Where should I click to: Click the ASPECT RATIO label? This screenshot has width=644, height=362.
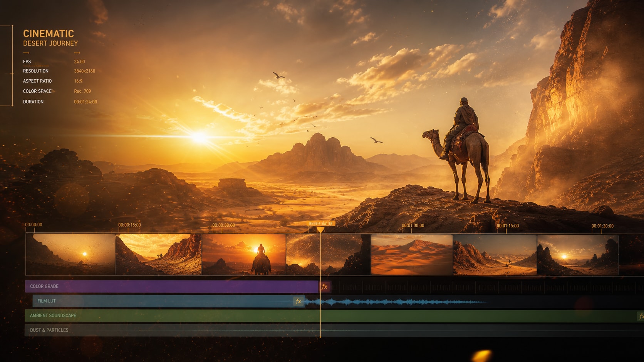click(x=37, y=81)
